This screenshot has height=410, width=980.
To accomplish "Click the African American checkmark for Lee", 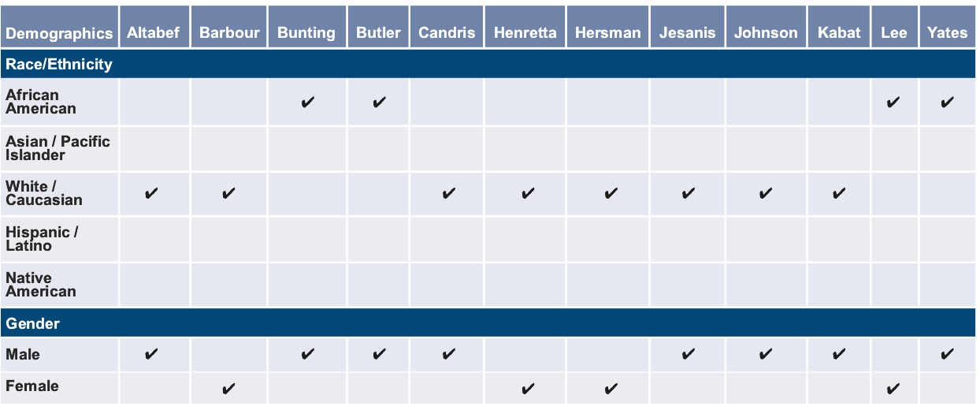I will click(x=893, y=103).
